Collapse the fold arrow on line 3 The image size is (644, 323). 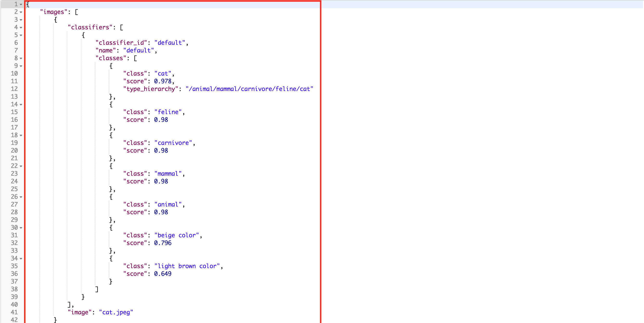[x=21, y=20]
